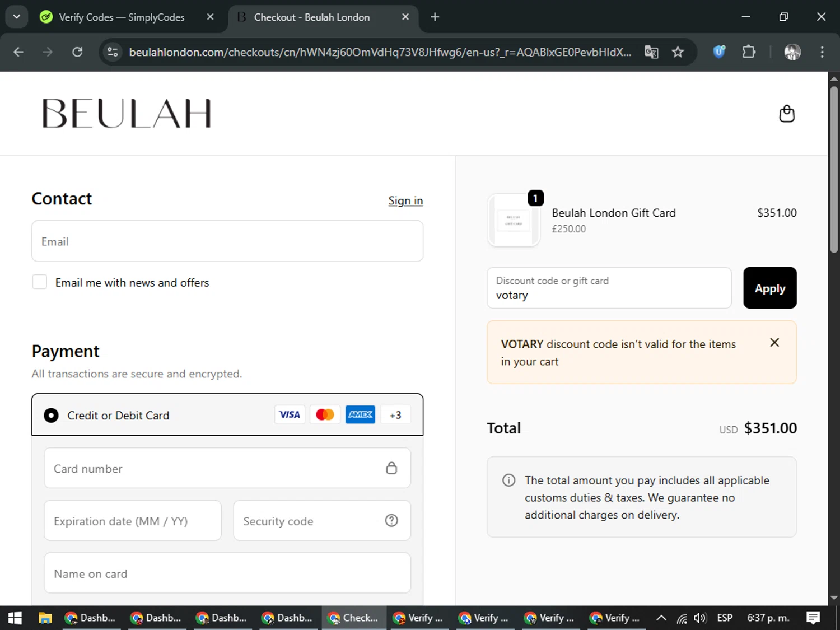
Task: Click the $351.00 total amount
Action: [x=771, y=428]
